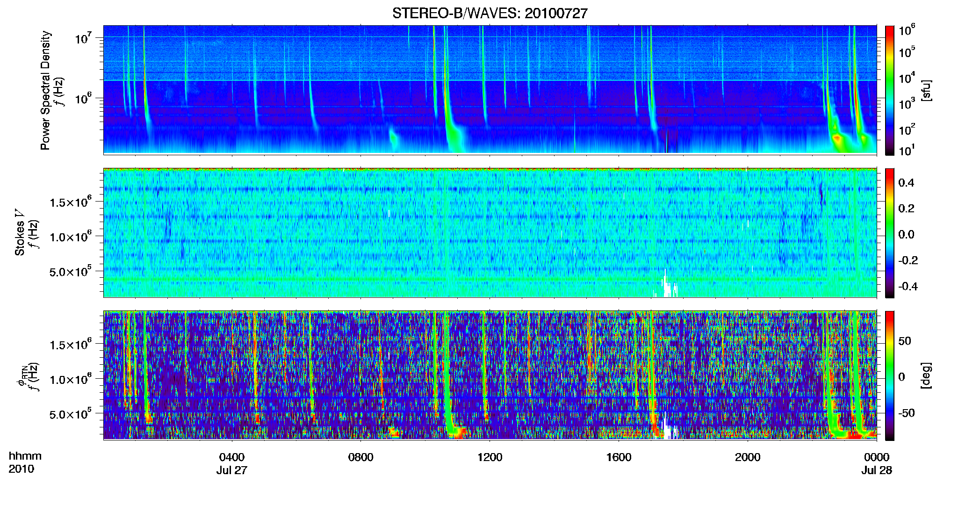Viewport: 980px width, 505px height.
Task: Click the 0400 time tick label
Action: [232, 457]
